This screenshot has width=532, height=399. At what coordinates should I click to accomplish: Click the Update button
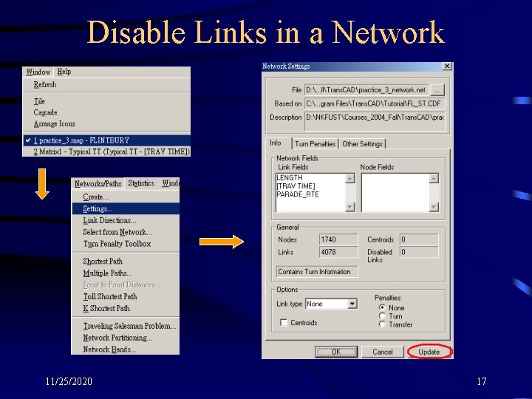(429, 352)
